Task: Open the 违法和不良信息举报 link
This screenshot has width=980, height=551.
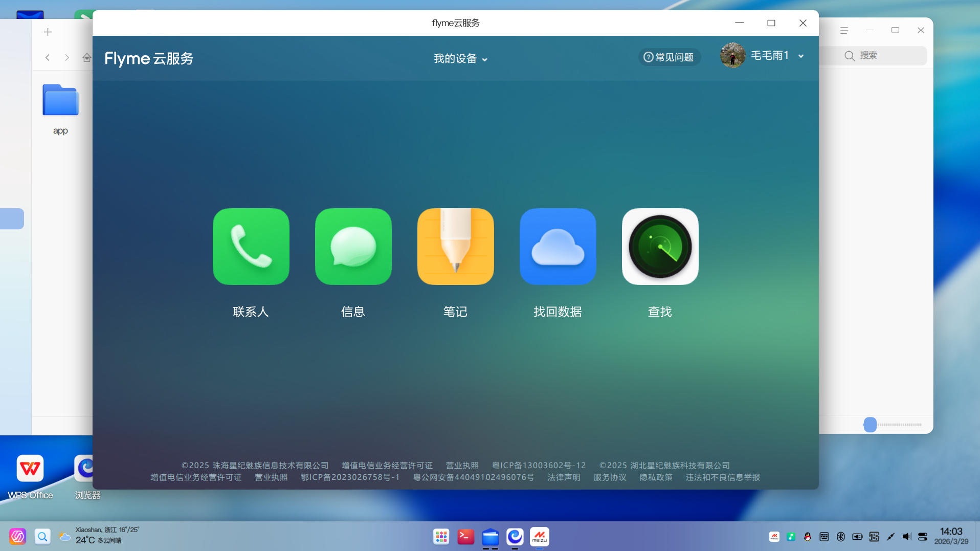Action: (723, 477)
